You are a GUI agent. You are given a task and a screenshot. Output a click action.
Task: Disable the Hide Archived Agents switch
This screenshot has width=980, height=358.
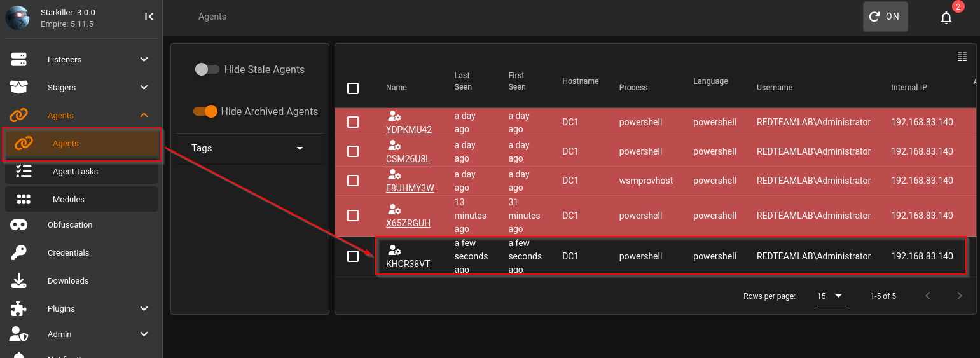[205, 111]
